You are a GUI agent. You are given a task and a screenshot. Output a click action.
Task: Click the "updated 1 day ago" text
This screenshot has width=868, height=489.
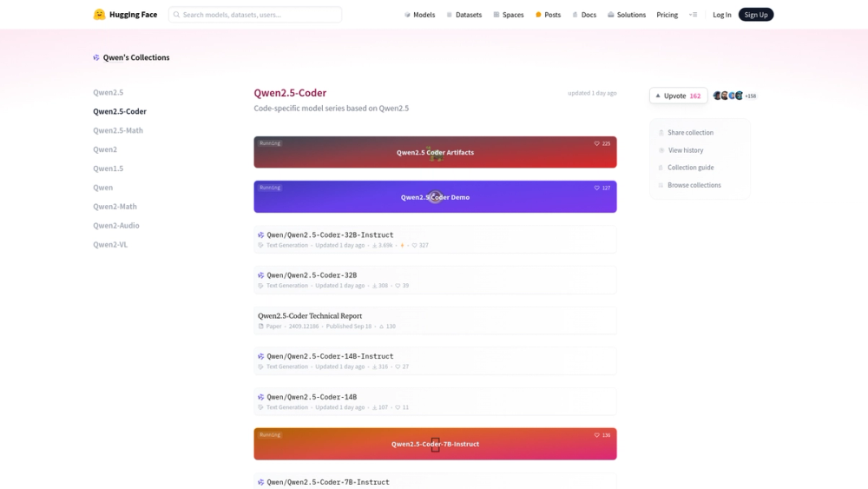coord(592,93)
